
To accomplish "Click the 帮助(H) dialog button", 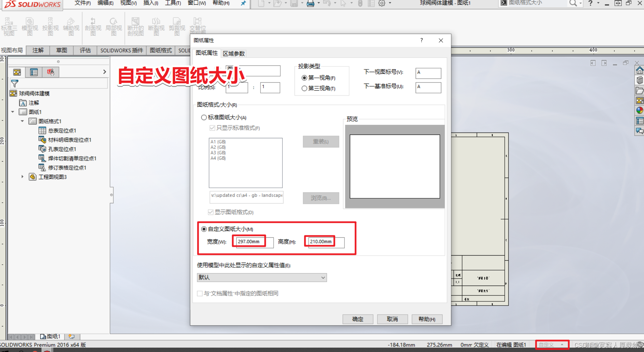I will [x=427, y=319].
